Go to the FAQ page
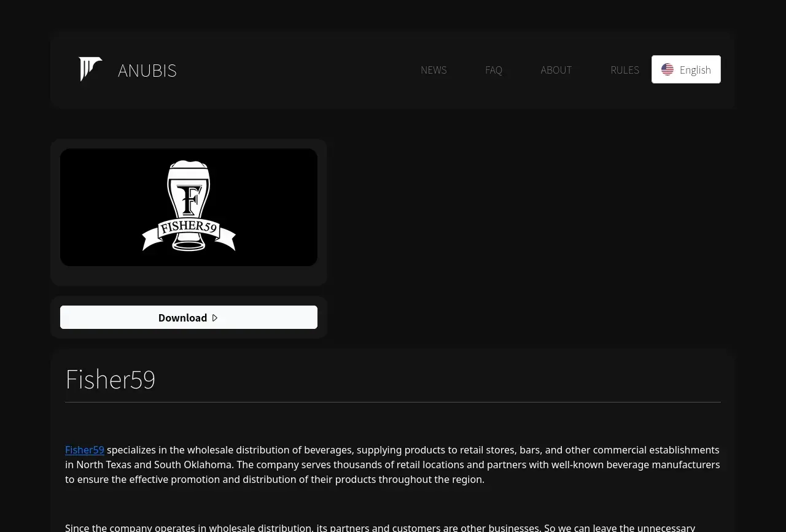Viewport: 786px width, 532px height. coord(494,70)
